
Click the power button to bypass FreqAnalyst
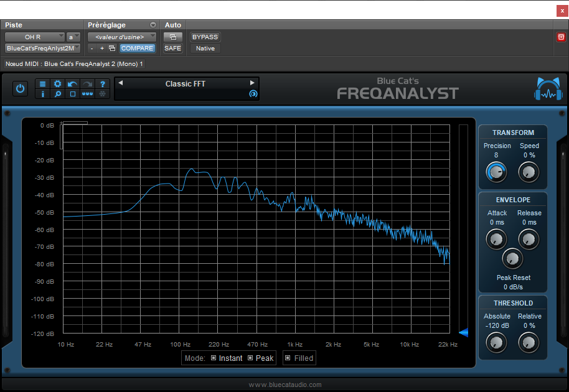[x=20, y=88]
